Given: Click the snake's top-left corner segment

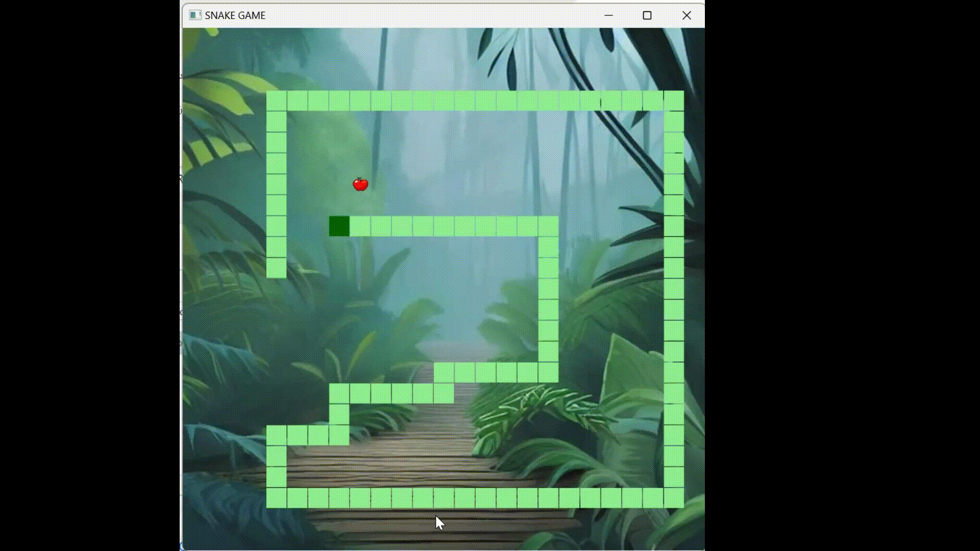Looking at the screenshot, I should tap(276, 101).
